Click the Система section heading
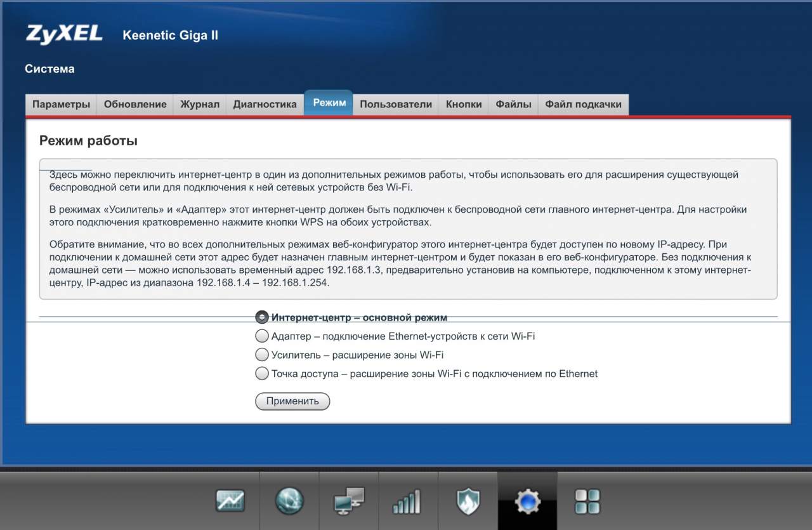 tap(49, 69)
